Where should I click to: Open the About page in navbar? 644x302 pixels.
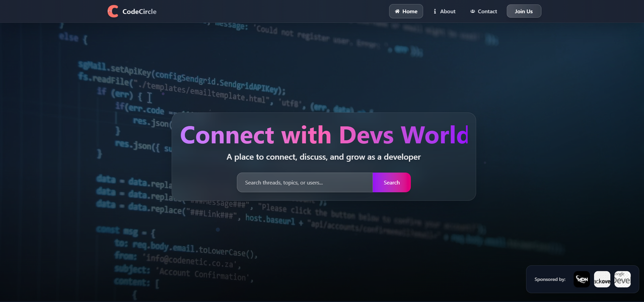(445, 11)
